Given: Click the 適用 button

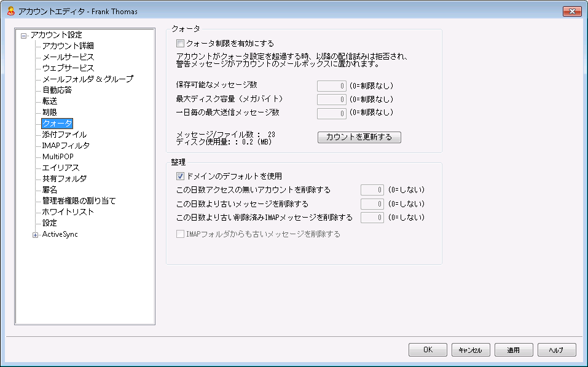Looking at the screenshot, I should (x=514, y=350).
